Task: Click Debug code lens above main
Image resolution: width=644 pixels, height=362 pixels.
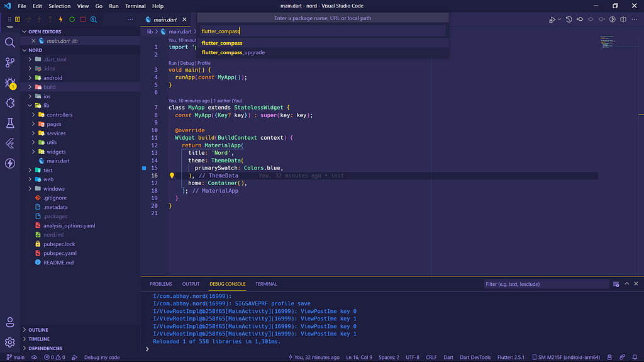Action: [x=187, y=63]
